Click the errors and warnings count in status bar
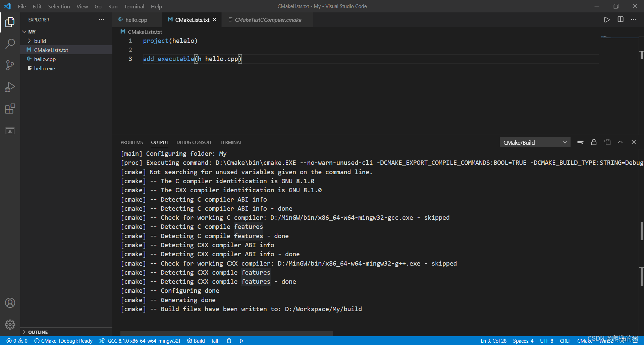This screenshot has width=644, height=345. coord(17,341)
